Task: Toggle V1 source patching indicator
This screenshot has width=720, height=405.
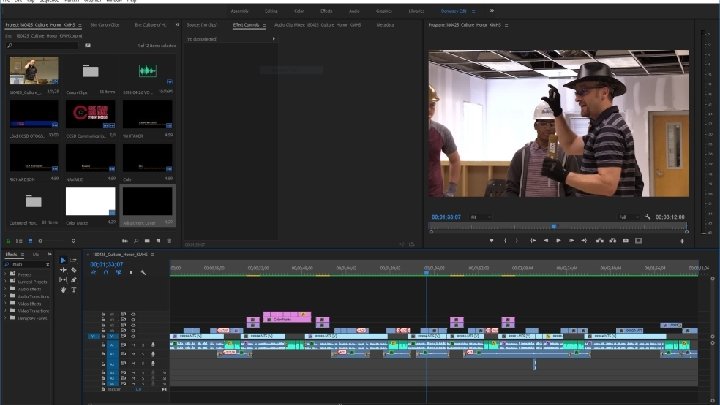Action: [x=92, y=336]
